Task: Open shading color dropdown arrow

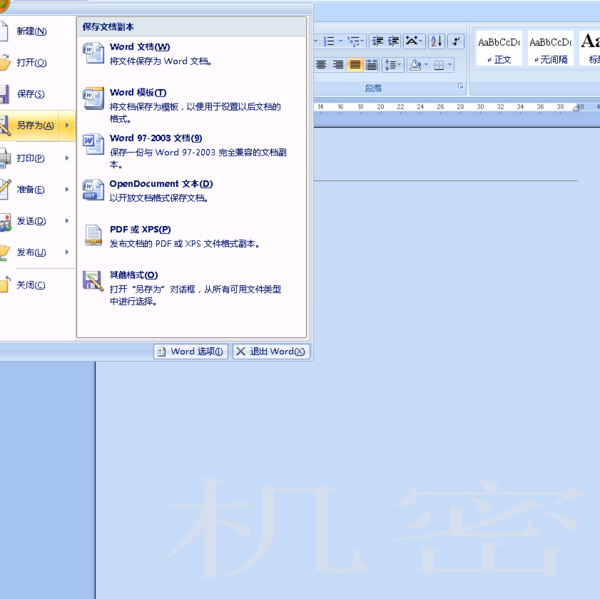Action: [426, 65]
